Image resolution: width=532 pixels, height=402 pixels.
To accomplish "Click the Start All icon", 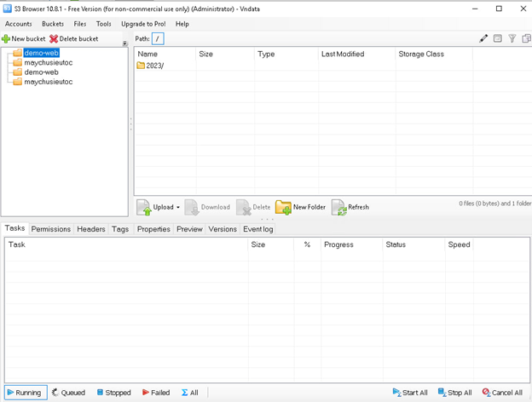I will tap(396, 393).
